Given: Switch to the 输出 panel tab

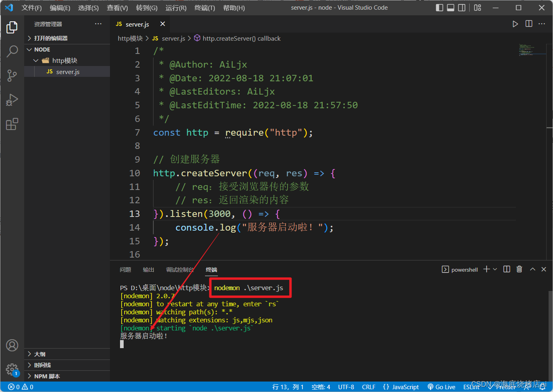Looking at the screenshot, I should tap(148, 270).
